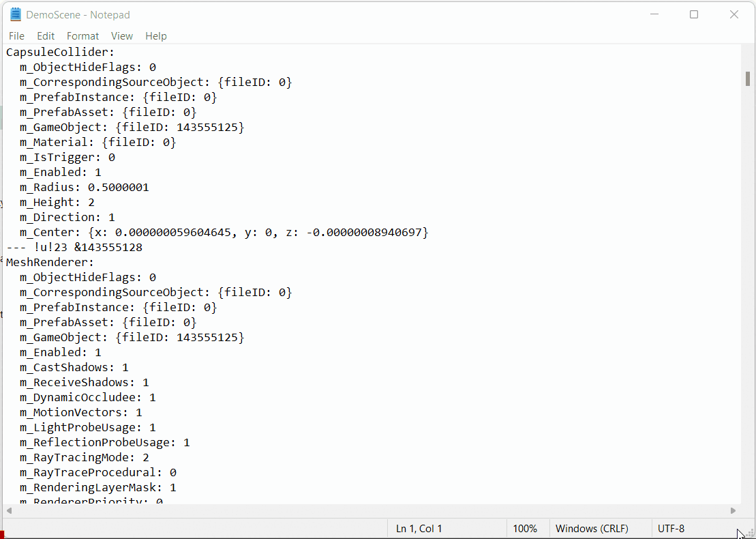
Task: Click the 'm_IsTrigger: 0' line
Action: point(67,158)
